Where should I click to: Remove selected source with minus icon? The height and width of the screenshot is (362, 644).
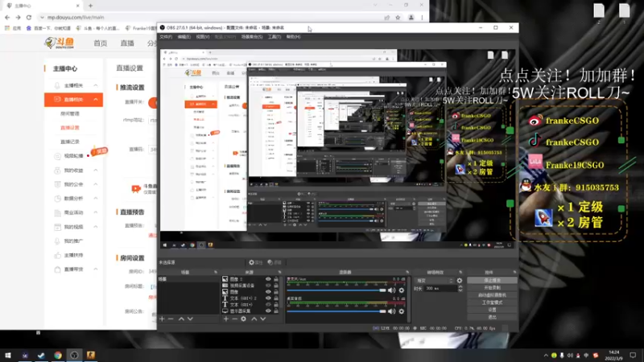click(234, 319)
